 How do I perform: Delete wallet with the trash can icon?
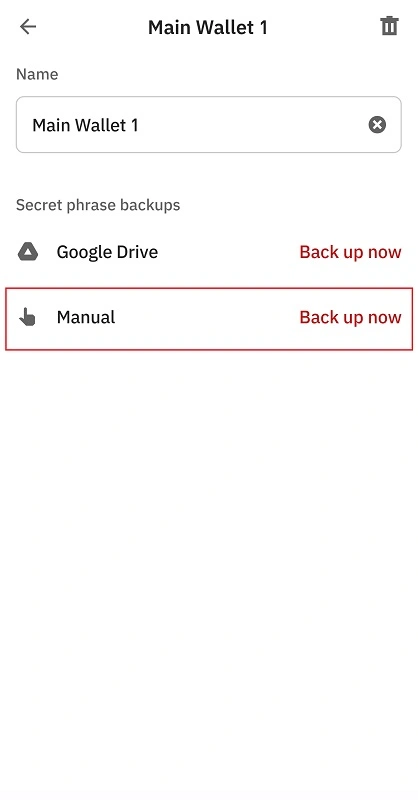(389, 26)
